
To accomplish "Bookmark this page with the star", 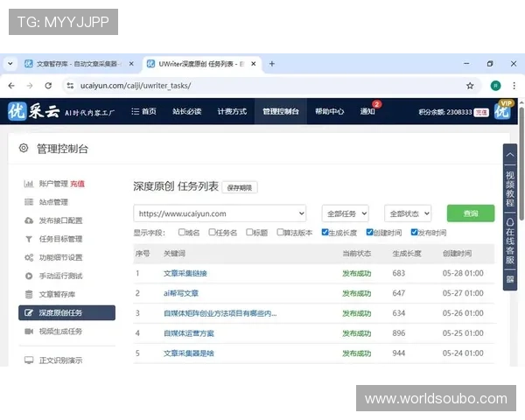I will pyautogui.click(x=470, y=86).
